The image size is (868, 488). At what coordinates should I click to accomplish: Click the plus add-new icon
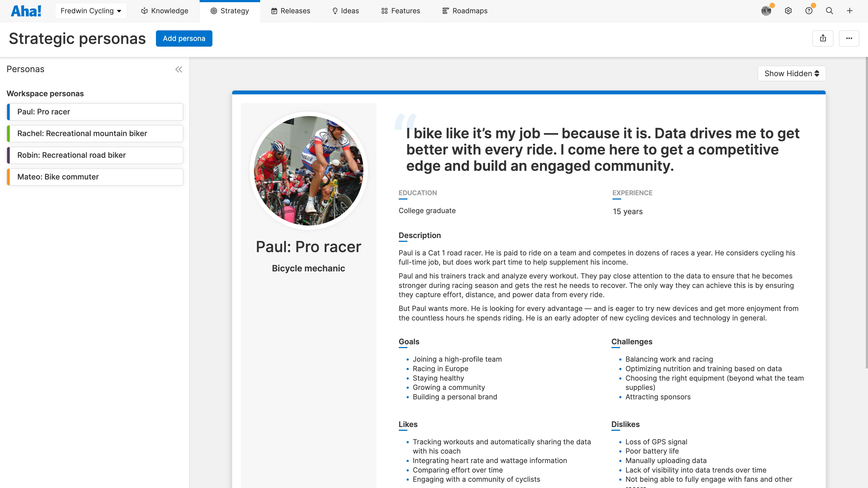(850, 11)
